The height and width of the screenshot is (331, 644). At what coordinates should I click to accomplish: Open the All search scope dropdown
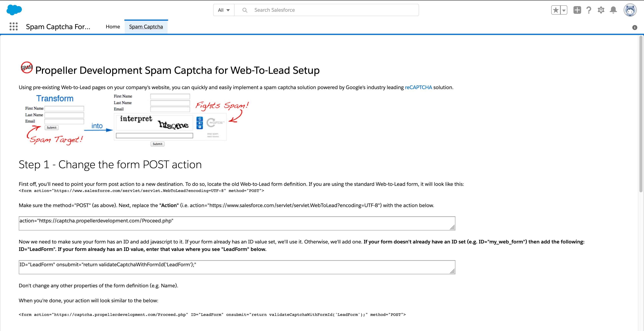click(224, 10)
